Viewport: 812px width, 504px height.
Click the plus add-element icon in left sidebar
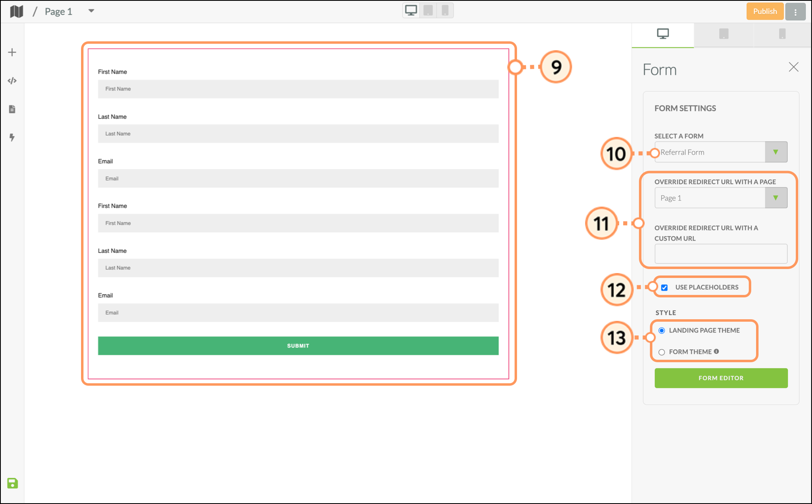12,52
